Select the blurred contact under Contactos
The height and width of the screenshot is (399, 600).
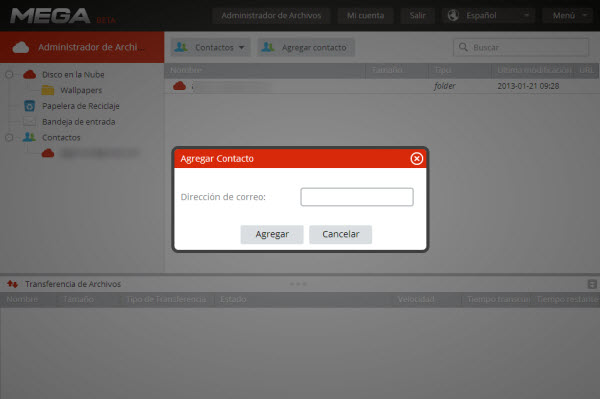tap(99, 153)
